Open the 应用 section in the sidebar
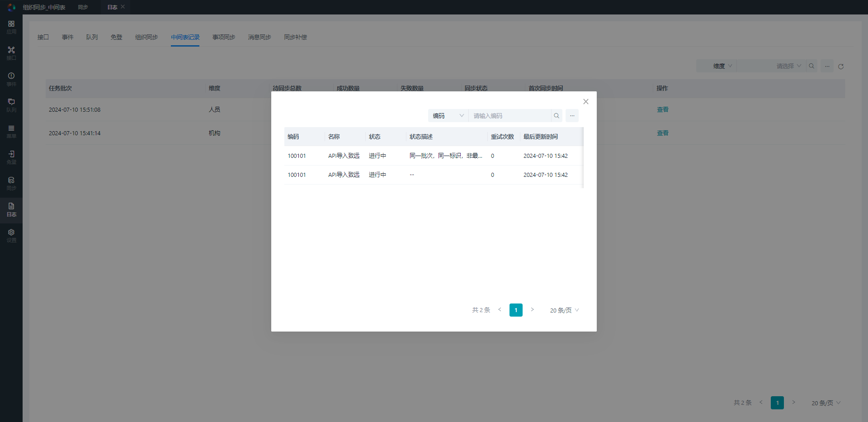Screen dimensions: 868x422 point(11,27)
